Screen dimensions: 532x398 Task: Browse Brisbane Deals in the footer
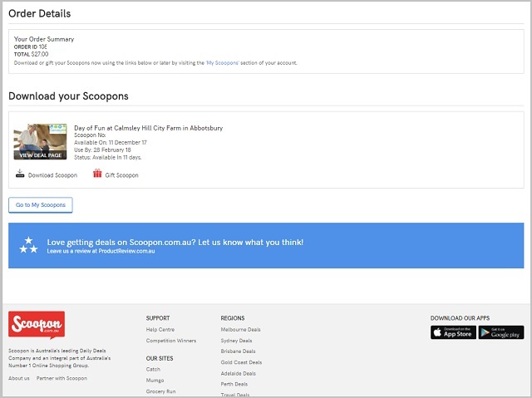point(238,351)
